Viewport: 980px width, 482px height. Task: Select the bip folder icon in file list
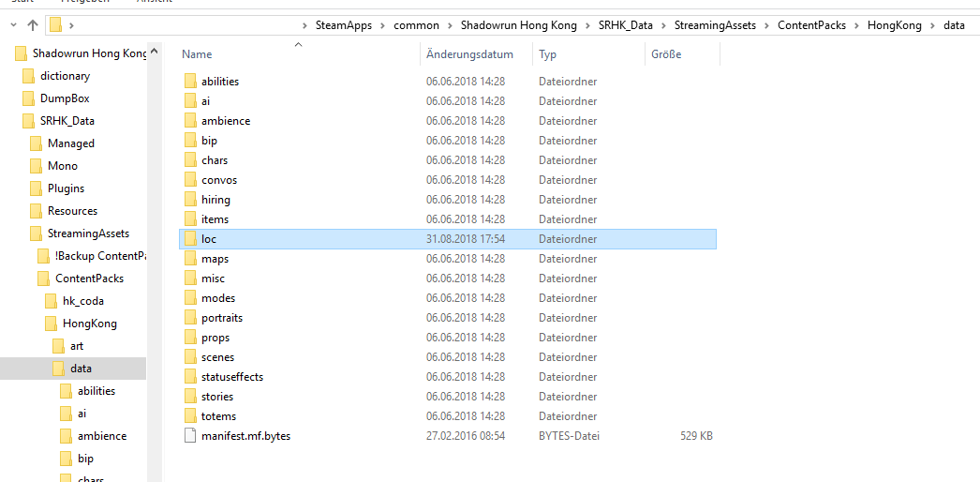(x=190, y=140)
